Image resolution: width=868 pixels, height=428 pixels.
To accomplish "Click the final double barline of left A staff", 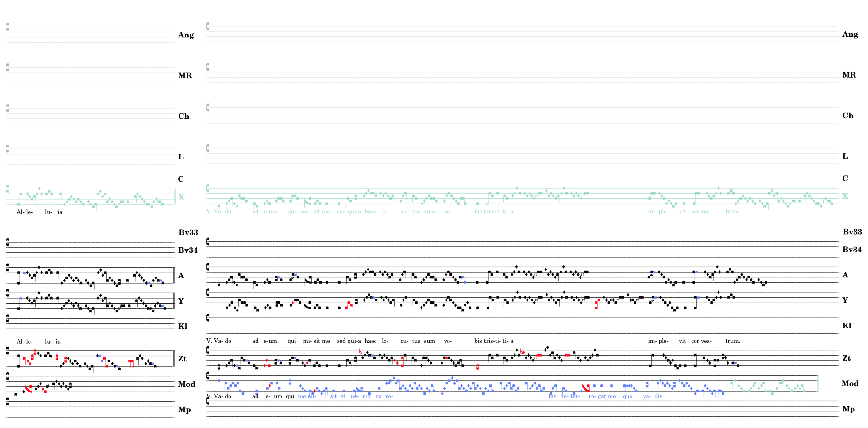I will (174, 275).
